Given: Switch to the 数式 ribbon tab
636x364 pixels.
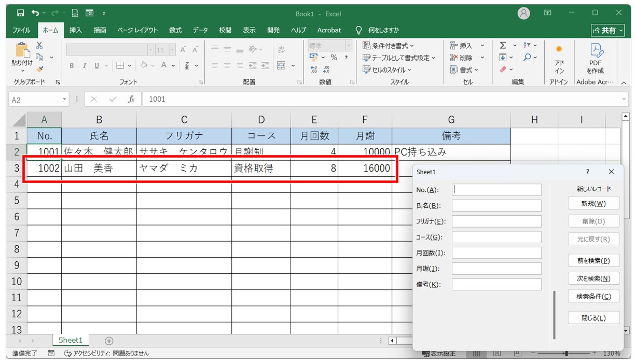Looking at the screenshot, I should click(175, 30).
